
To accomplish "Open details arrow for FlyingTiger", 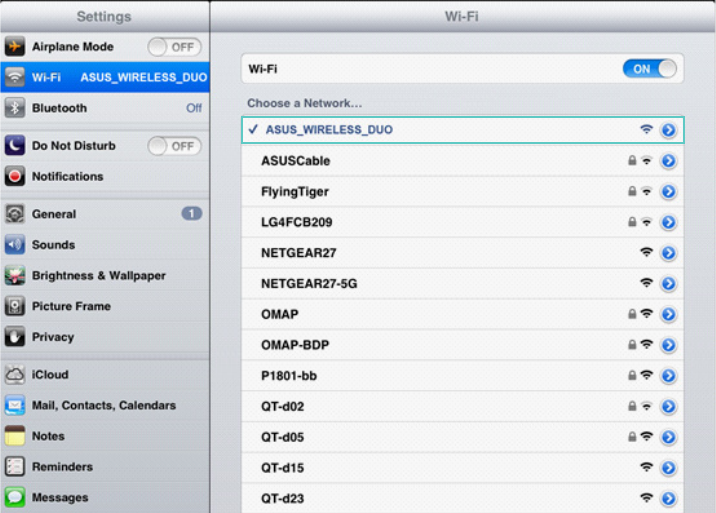I will coord(669,191).
